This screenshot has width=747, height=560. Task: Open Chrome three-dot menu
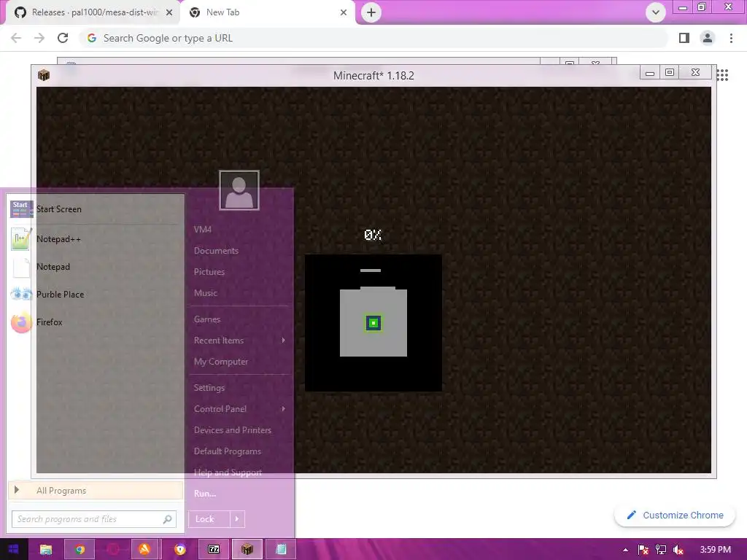pyautogui.click(x=731, y=38)
